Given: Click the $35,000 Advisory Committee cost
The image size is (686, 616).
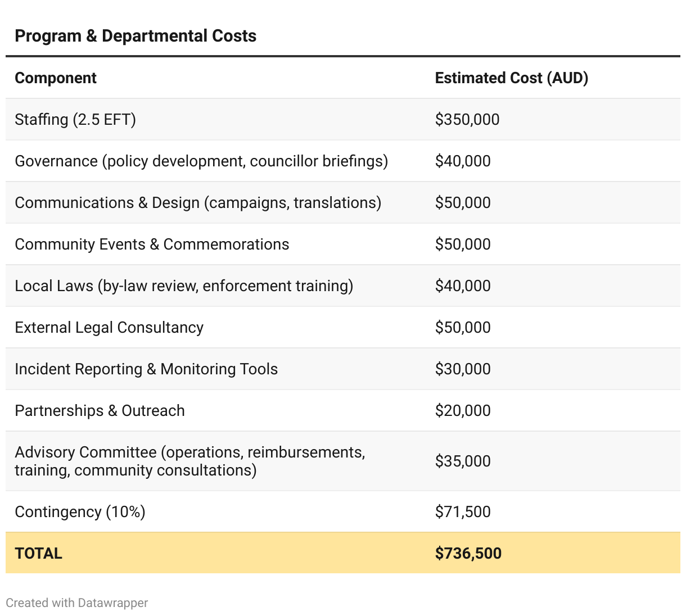Looking at the screenshot, I should coord(462,461).
